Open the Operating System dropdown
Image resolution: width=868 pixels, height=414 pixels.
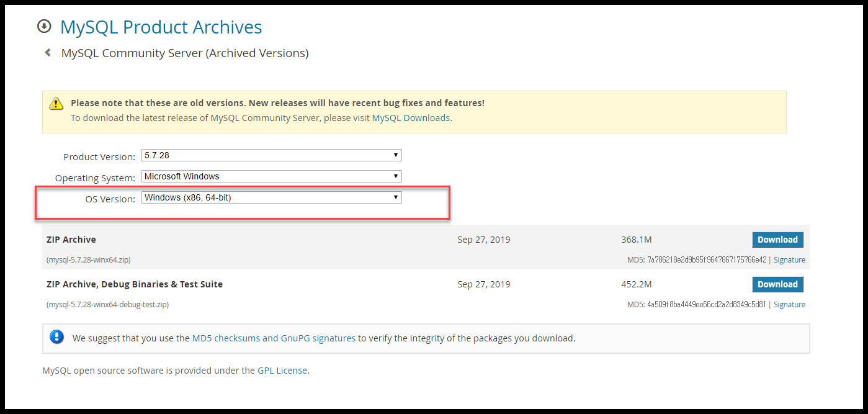[x=272, y=176]
